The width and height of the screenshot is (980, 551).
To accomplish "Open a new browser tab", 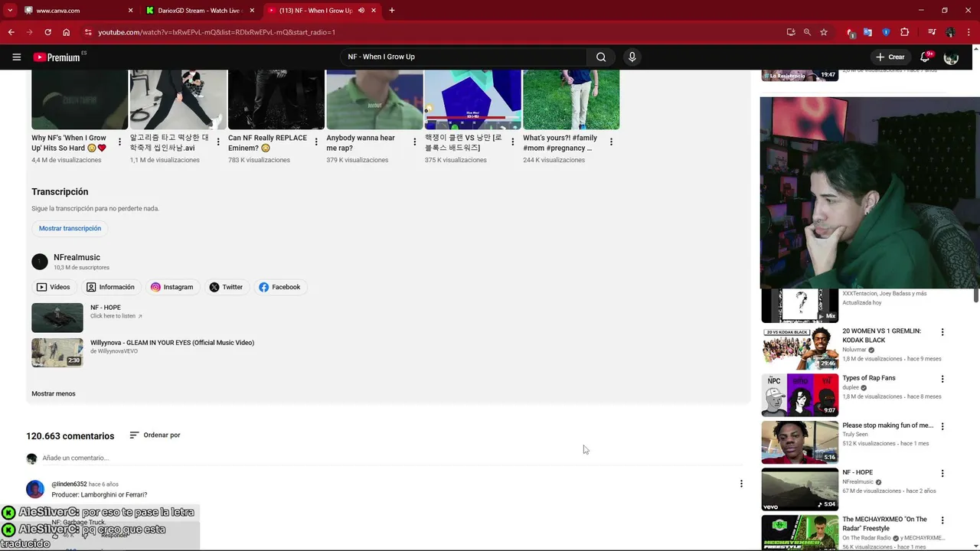I will click(391, 11).
